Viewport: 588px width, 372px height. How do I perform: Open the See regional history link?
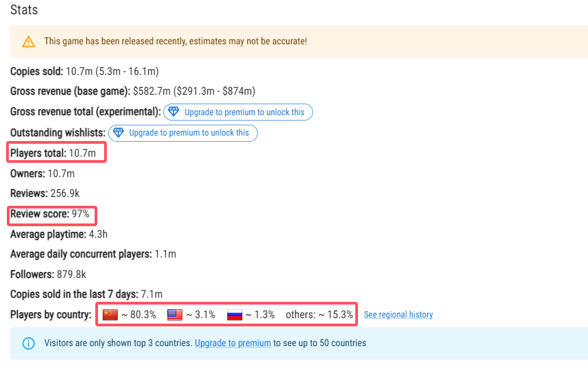coord(398,315)
